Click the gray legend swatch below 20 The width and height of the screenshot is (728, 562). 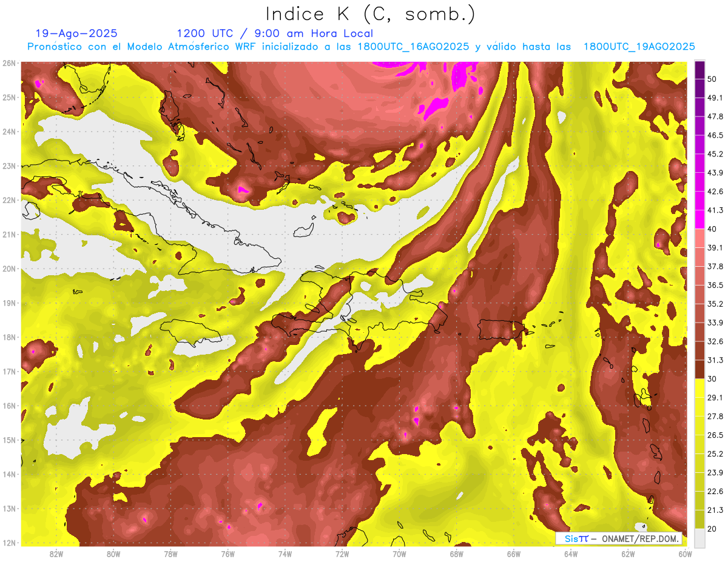point(699,538)
